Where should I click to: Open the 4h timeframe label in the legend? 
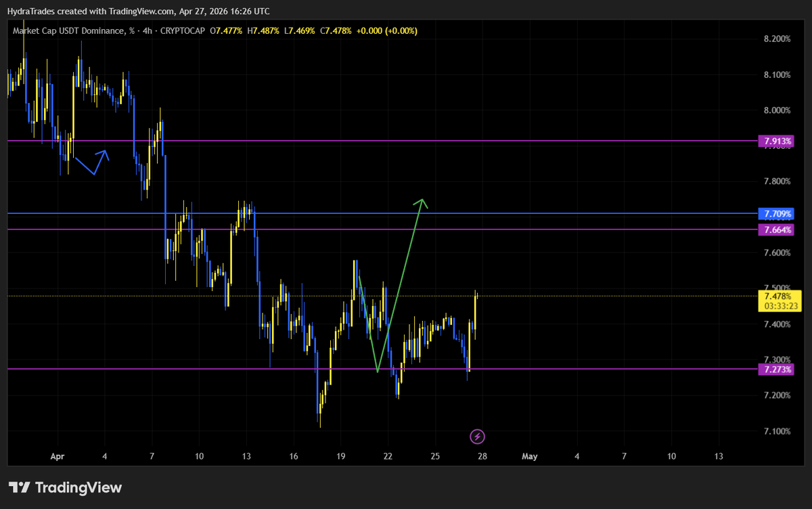click(x=148, y=30)
